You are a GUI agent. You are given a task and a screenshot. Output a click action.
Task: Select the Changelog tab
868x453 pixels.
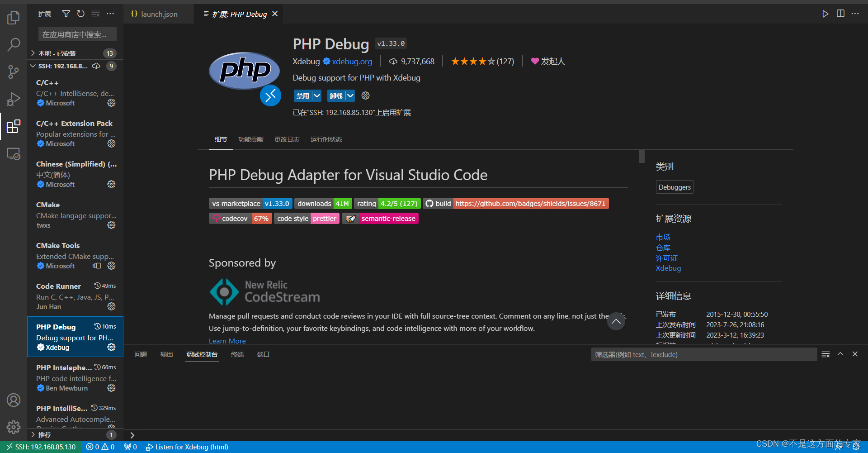pyautogui.click(x=287, y=139)
